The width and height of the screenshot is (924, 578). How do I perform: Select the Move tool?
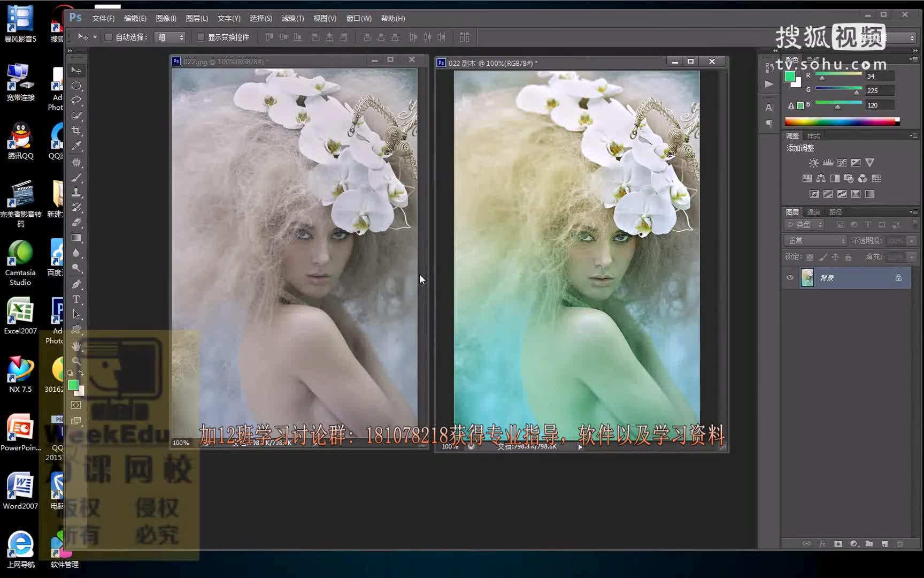click(76, 70)
